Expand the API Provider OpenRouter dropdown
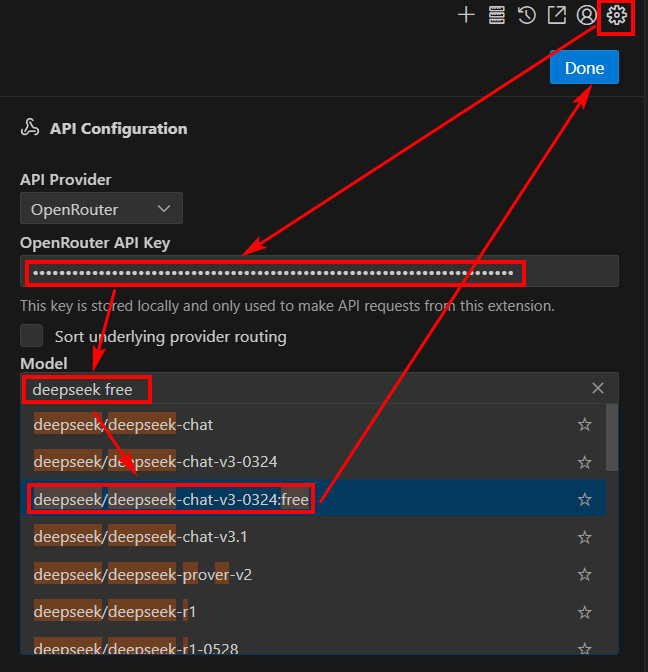Image resolution: width=648 pixels, height=672 pixels. click(x=101, y=209)
